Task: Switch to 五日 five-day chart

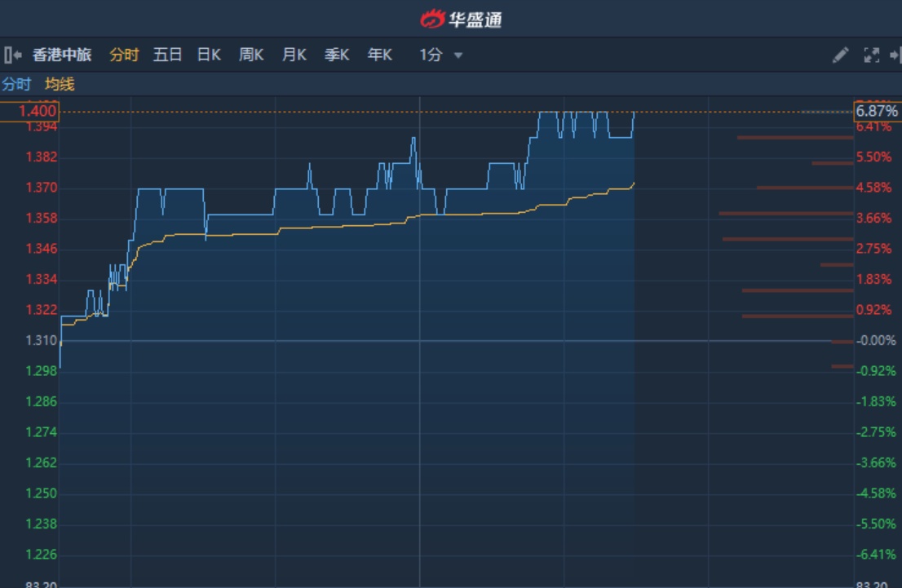Action: point(167,55)
